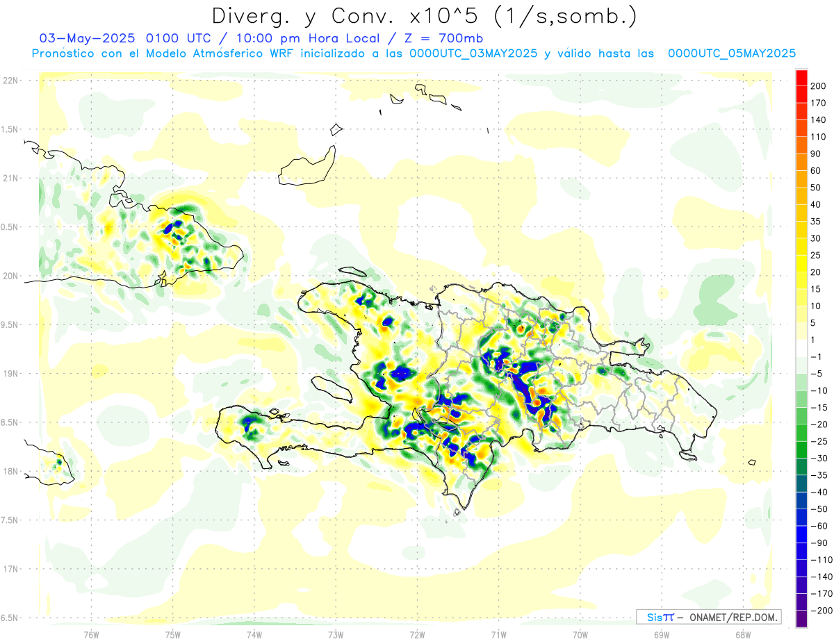Select the '72W' longitude label

coord(417,634)
